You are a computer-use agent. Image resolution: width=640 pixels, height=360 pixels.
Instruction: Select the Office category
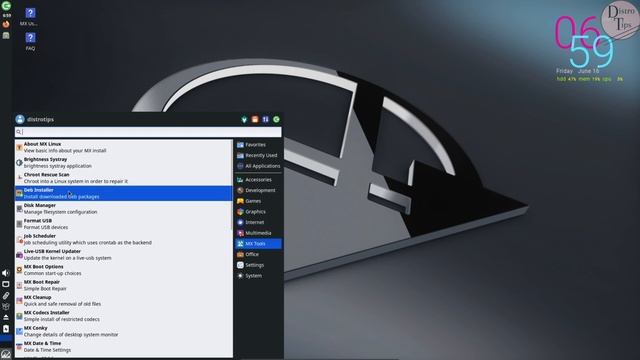coord(258,254)
